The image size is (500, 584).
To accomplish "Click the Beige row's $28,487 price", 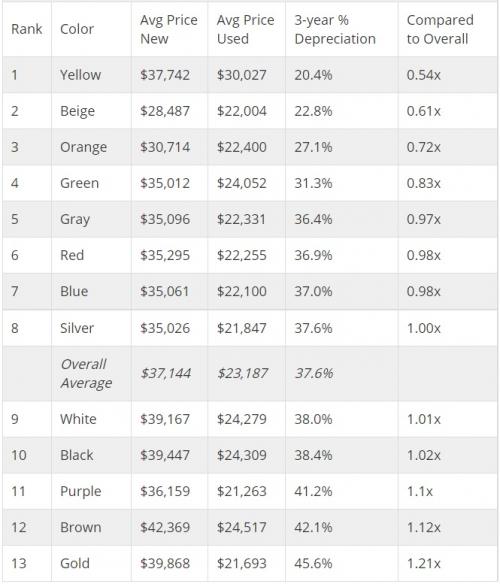I will tap(165, 111).
